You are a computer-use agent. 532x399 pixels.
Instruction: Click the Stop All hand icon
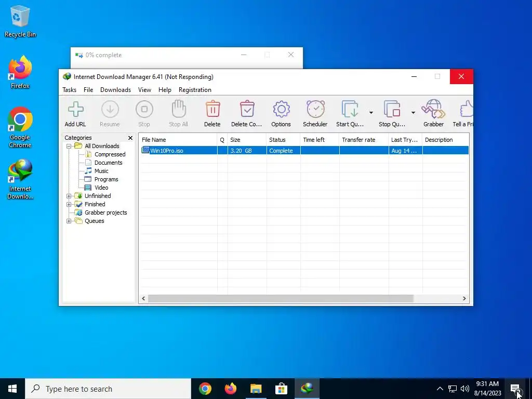tap(179, 109)
